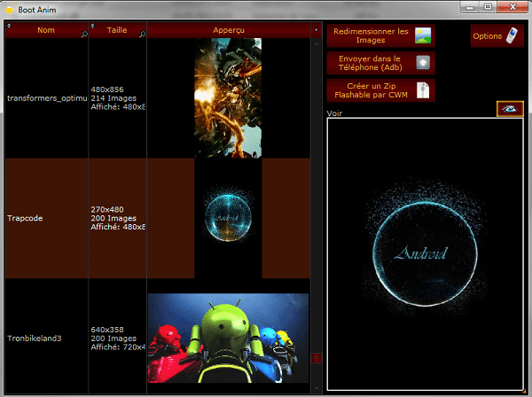The image size is (532, 397).
Task: Select the Trapcode animation row
Action: [x=46, y=217]
